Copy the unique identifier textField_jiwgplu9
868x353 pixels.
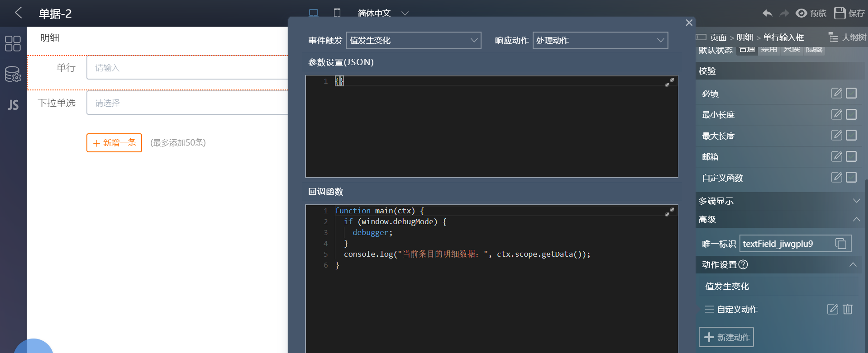(841, 244)
